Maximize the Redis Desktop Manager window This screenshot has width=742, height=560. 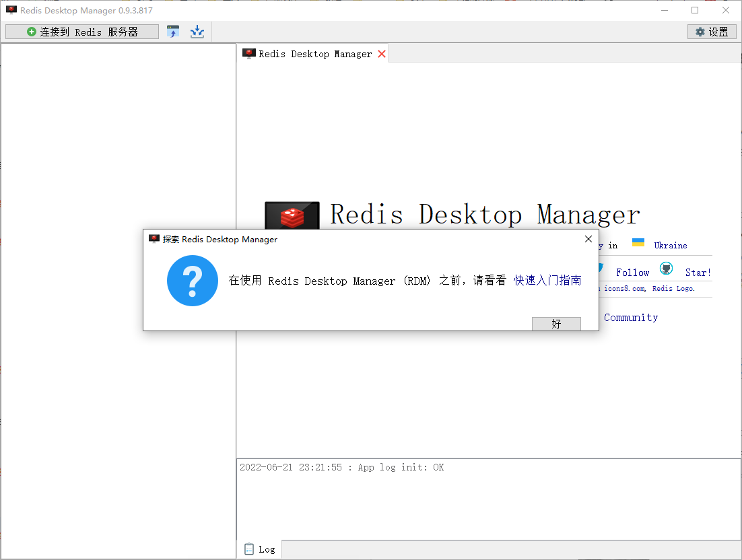[695, 10]
